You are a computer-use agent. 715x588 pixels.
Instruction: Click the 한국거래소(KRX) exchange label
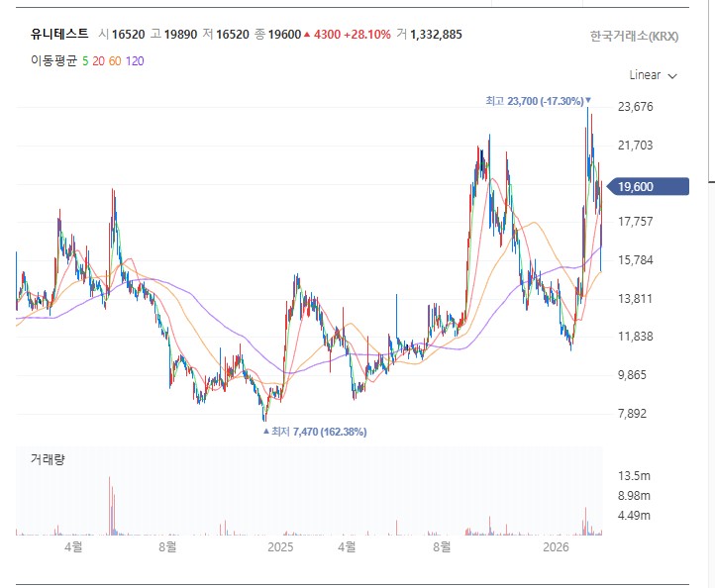coord(634,37)
